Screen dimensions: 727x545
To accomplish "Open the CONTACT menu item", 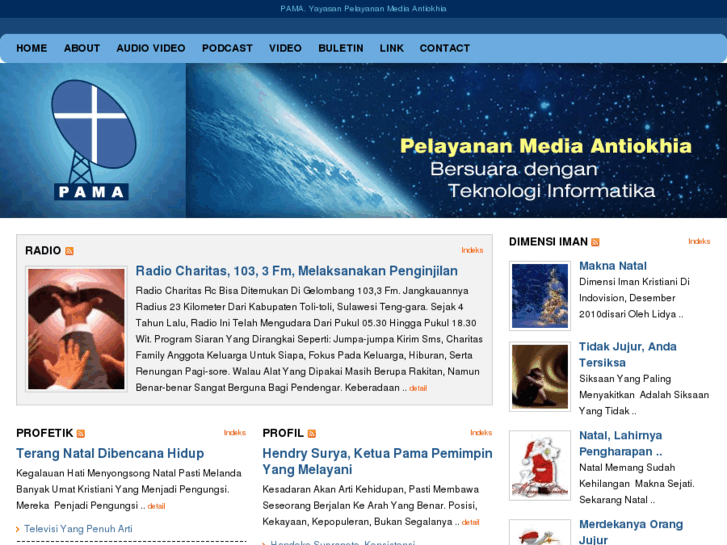I will 445,48.
